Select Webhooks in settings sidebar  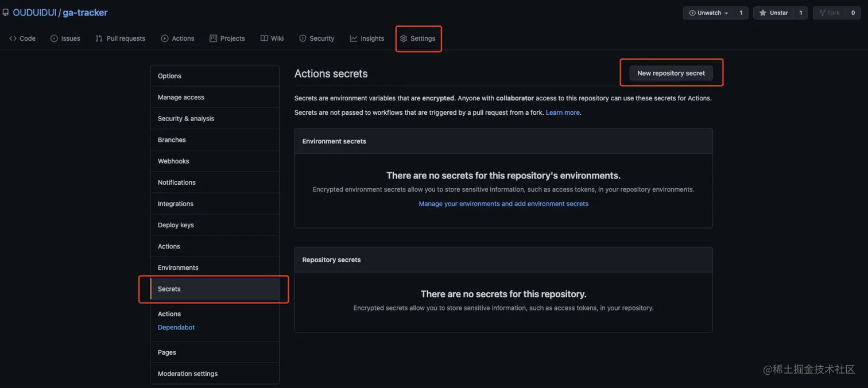click(x=173, y=161)
